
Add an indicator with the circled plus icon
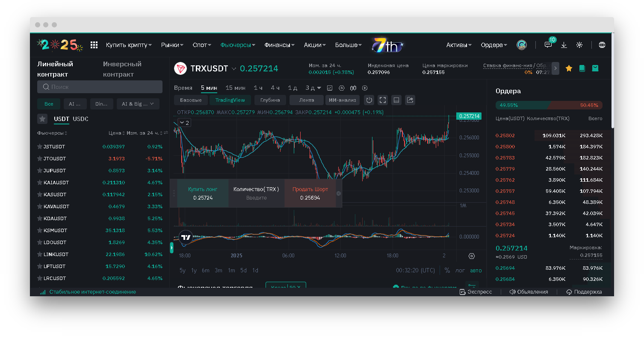click(x=365, y=88)
